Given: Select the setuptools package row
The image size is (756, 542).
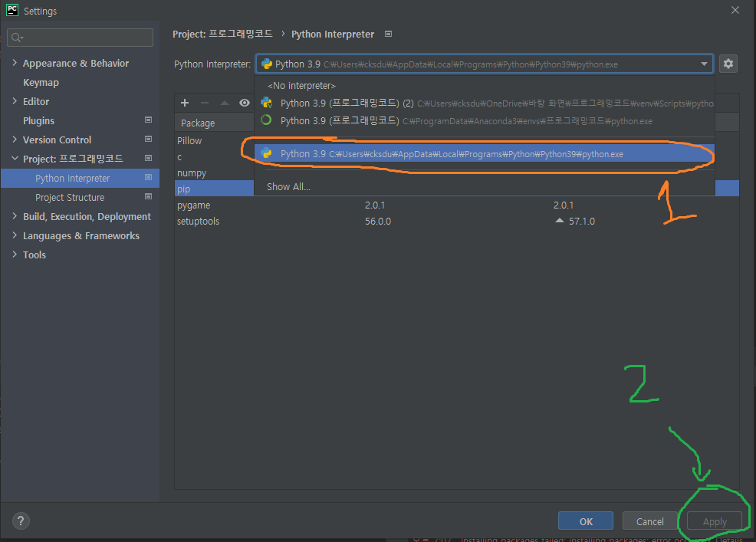Looking at the screenshot, I should tap(456, 221).
